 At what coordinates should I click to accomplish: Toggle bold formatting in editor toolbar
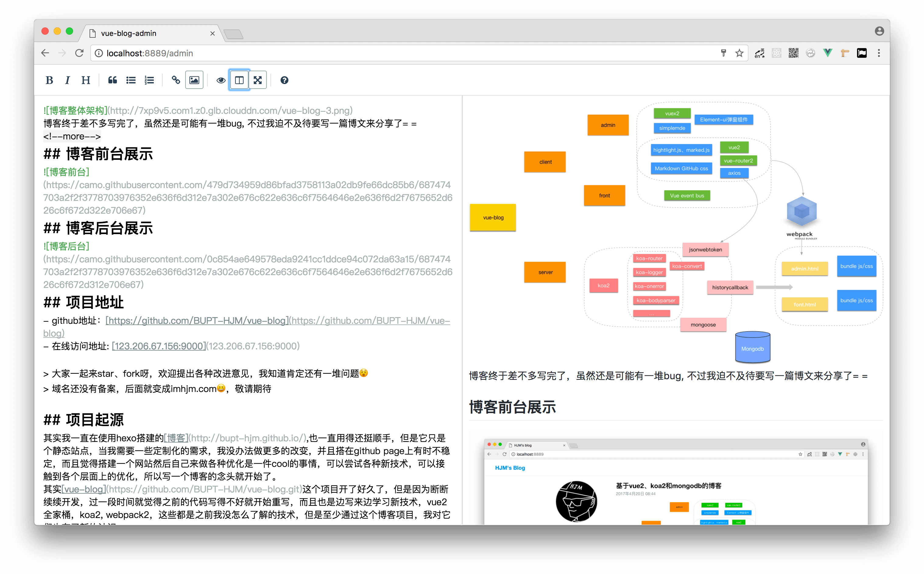pyautogui.click(x=49, y=80)
